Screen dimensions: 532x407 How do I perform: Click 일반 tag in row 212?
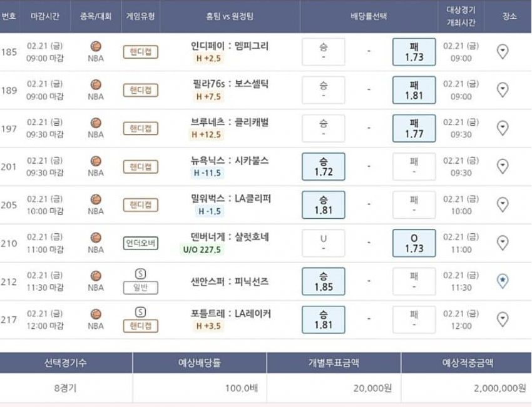click(140, 288)
